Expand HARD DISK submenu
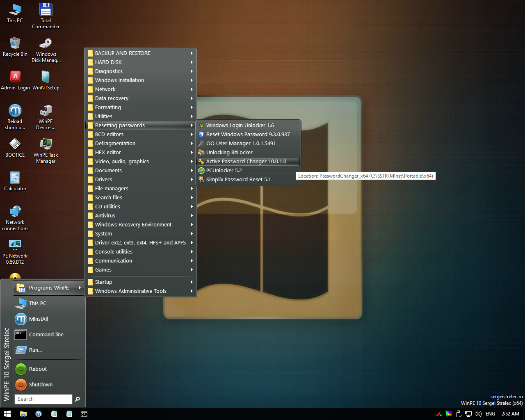This screenshot has width=525, height=420. 140,62
